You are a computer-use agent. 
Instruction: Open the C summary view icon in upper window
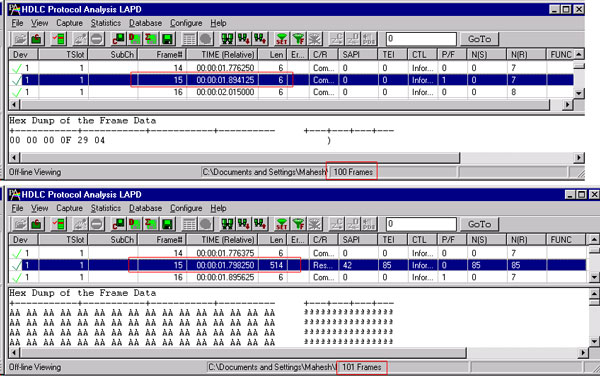(x=119, y=39)
